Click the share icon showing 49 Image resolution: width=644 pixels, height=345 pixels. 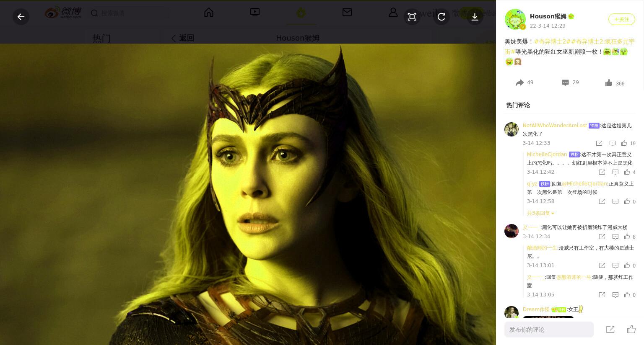[525, 82]
